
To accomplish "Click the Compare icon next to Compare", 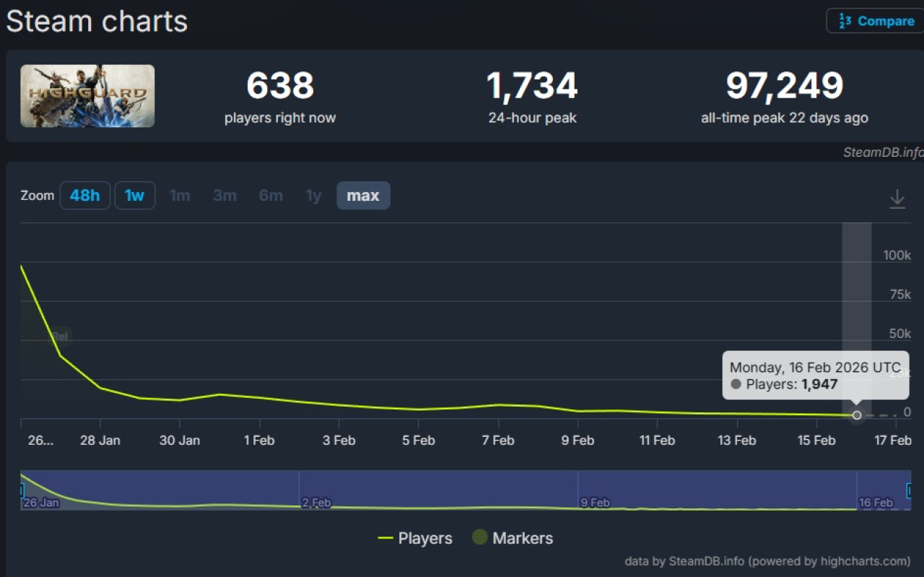I will [x=847, y=20].
